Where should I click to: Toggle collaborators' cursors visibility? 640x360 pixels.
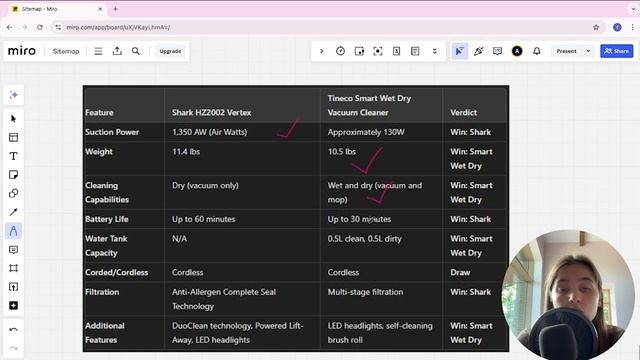(460, 51)
